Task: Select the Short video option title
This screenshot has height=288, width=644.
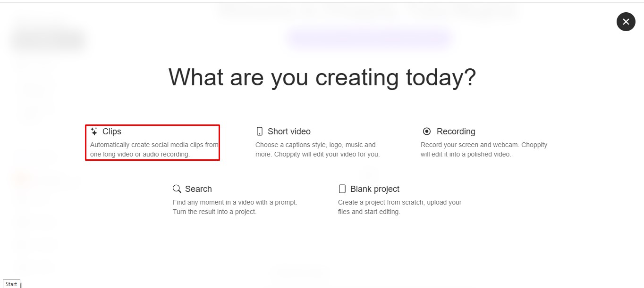Action: tap(289, 132)
